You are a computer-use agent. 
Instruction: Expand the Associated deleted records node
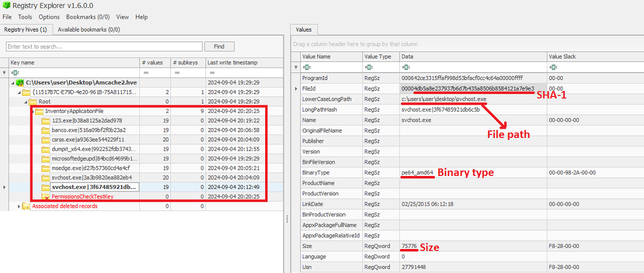tap(18, 206)
